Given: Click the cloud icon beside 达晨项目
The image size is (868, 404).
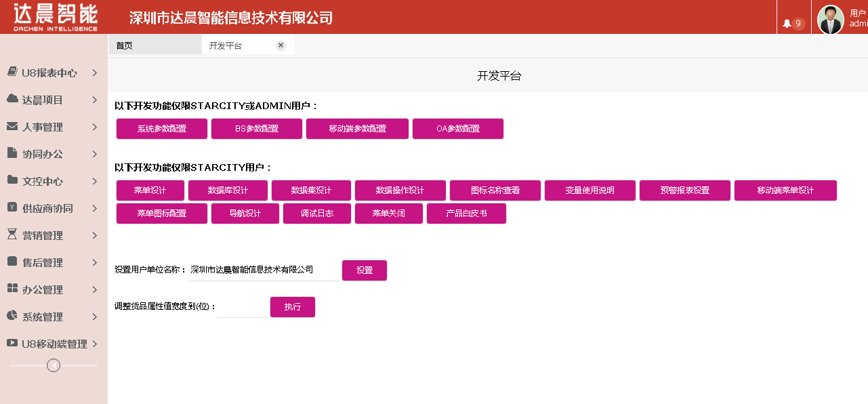Looking at the screenshot, I should (12, 99).
